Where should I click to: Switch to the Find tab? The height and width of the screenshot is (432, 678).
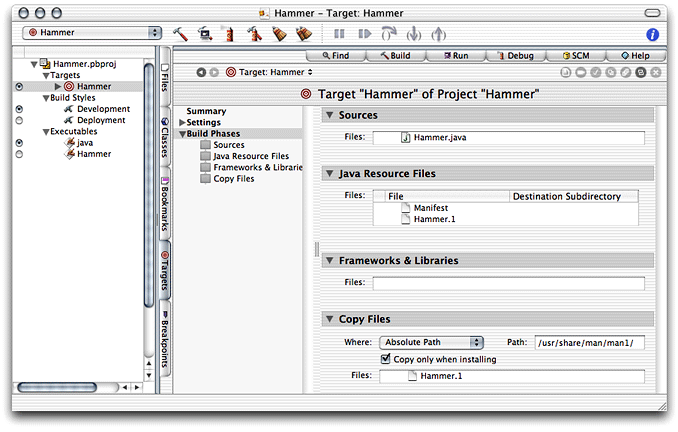336,55
